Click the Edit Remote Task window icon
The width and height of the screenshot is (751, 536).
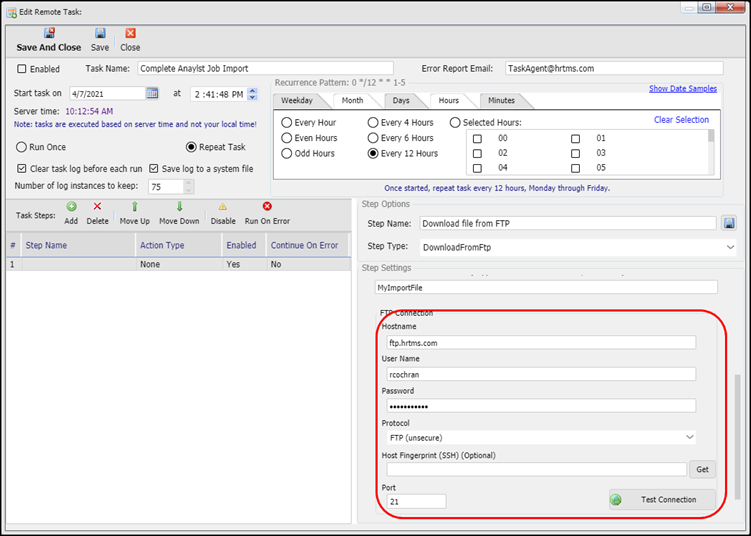pyautogui.click(x=11, y=12)
